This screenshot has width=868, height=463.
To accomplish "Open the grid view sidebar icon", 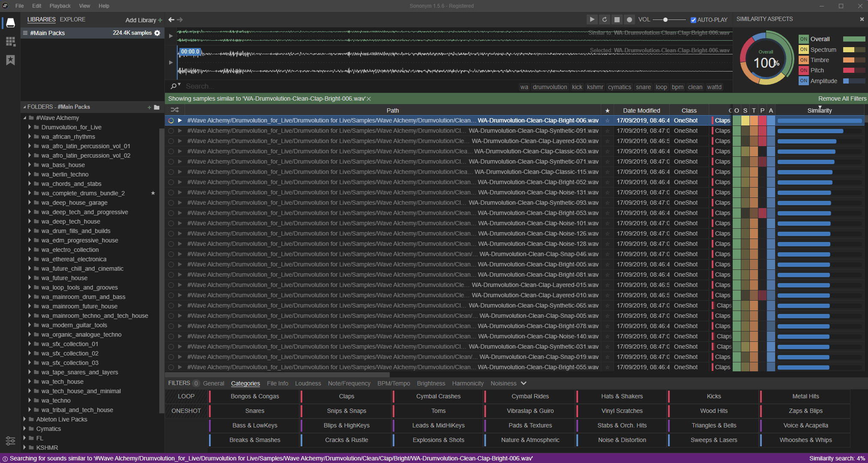I will click(10, 41).
